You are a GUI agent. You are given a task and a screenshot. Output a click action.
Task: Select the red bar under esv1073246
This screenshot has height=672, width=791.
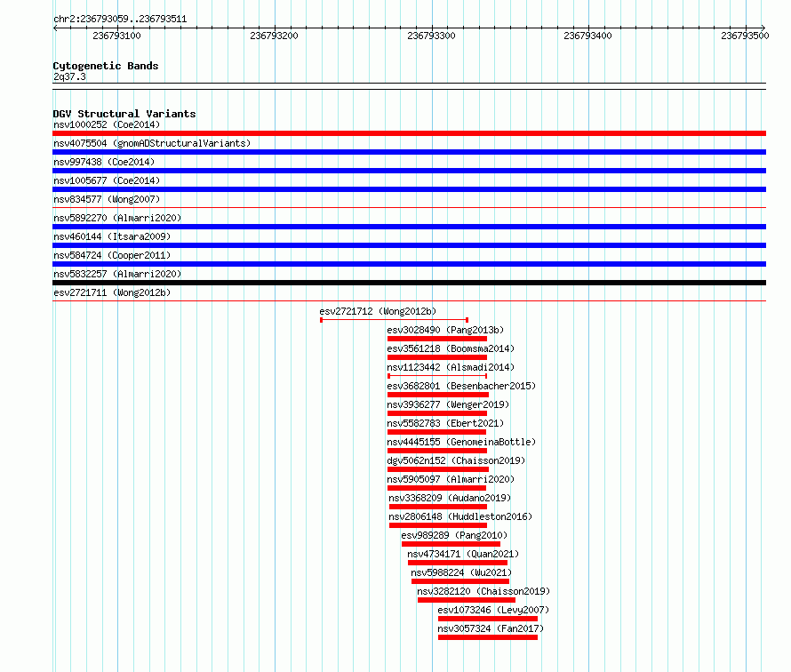488,619
